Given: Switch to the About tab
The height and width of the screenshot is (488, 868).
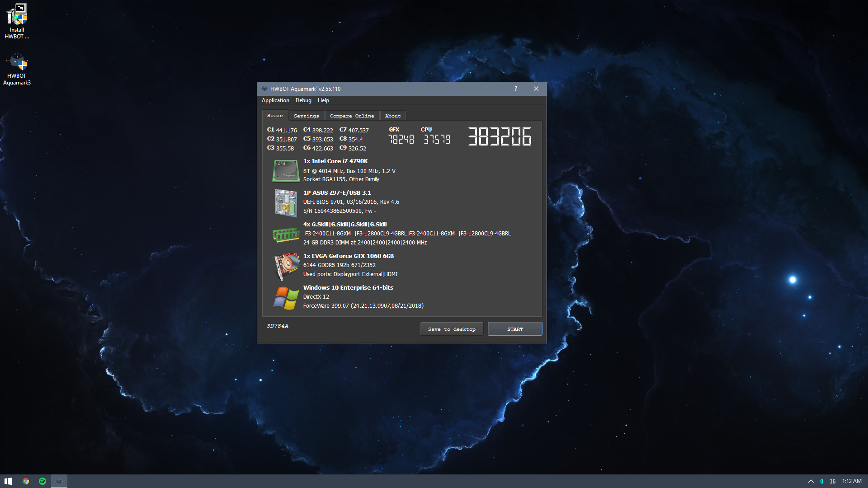Looking at the screenshot, I should point(393,116).
